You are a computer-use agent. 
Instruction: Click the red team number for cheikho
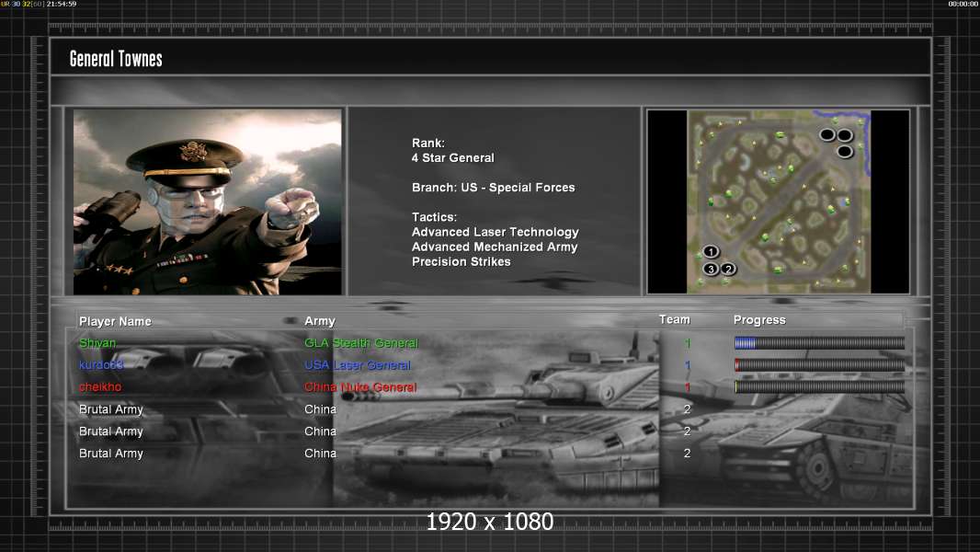click(688, 387)
